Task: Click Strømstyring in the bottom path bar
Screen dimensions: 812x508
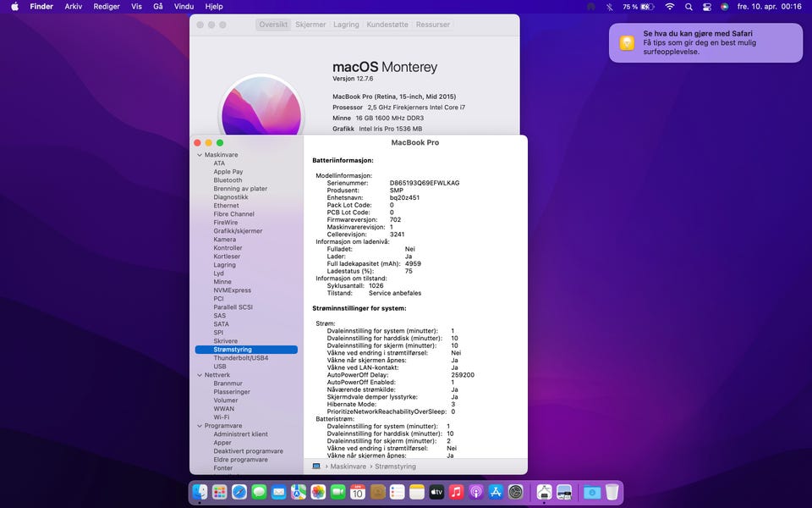Action: (x=395, y=467)
